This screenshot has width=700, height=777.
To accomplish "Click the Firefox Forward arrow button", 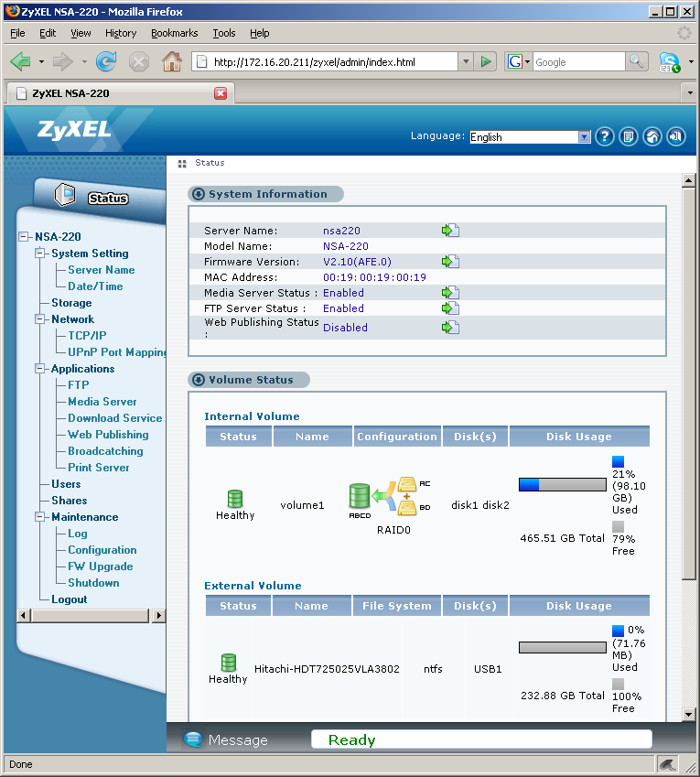I will click(63, 62).
